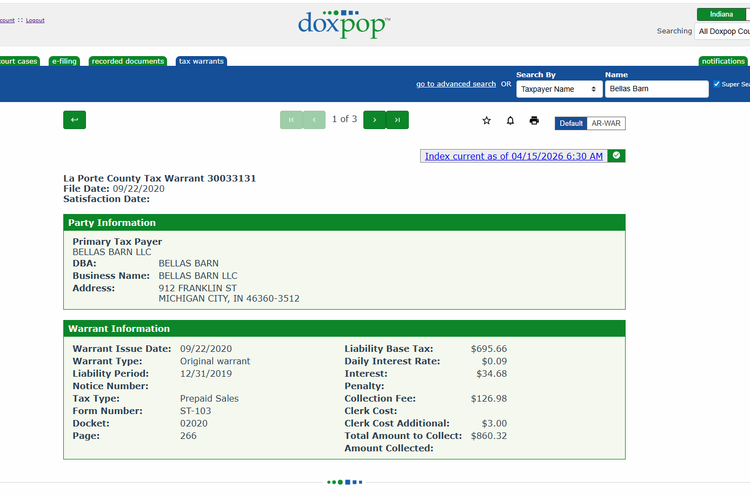
Task: Open the Search By Taxpayer Name dropdown
Action: coord(559,89)
